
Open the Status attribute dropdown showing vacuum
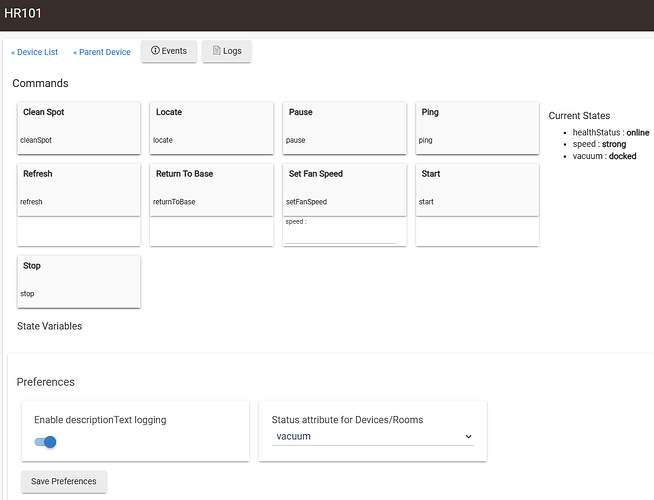[373, 437]
